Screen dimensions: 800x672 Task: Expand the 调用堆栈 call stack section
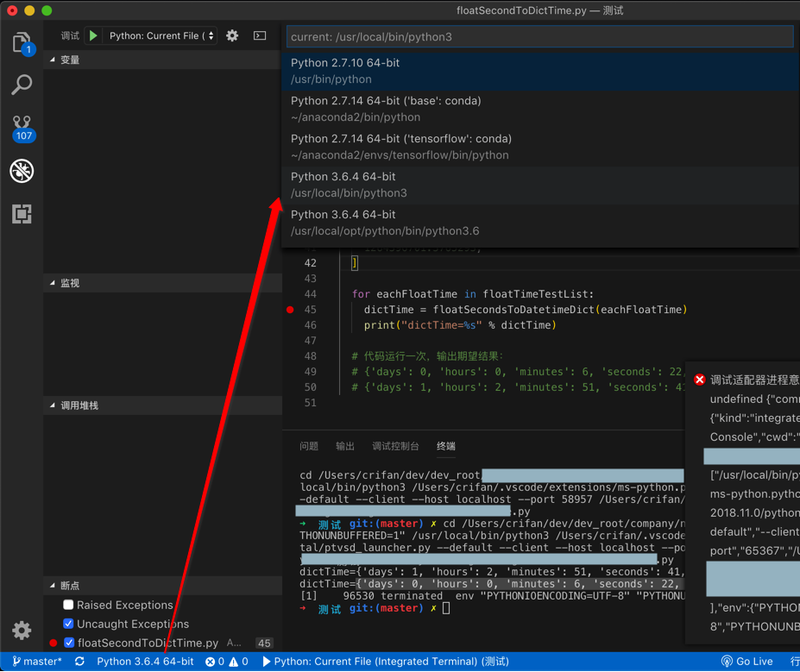(x=79, y=405)
